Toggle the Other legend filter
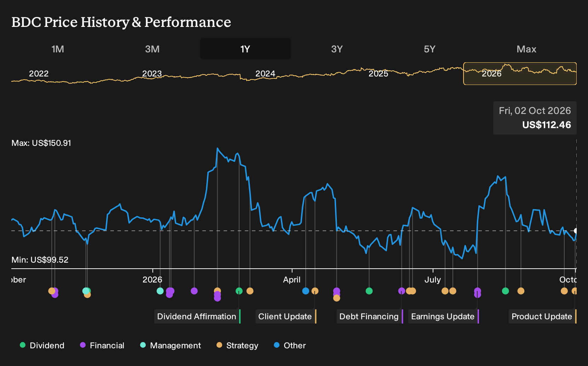The height and width of the screenshot is (366, 588). click(290, 345)
